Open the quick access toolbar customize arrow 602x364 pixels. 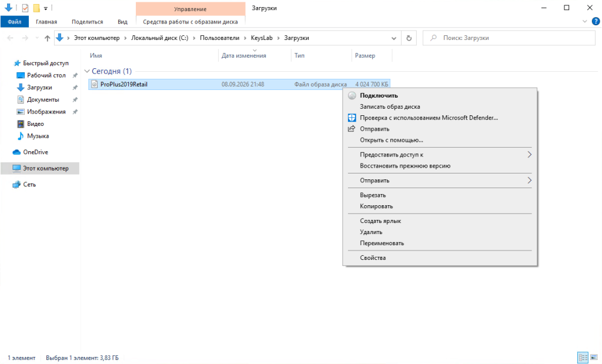(46, 8)
